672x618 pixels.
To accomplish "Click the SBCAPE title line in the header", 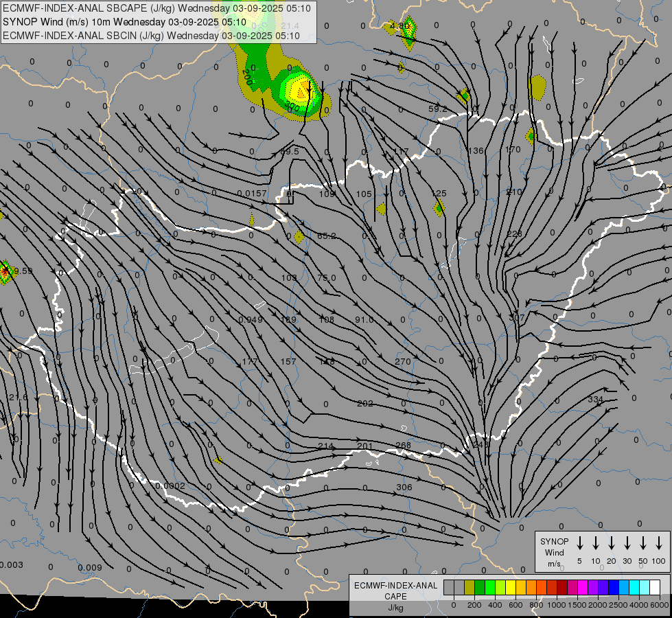I will pyautogui.click(x=157, y=8).
